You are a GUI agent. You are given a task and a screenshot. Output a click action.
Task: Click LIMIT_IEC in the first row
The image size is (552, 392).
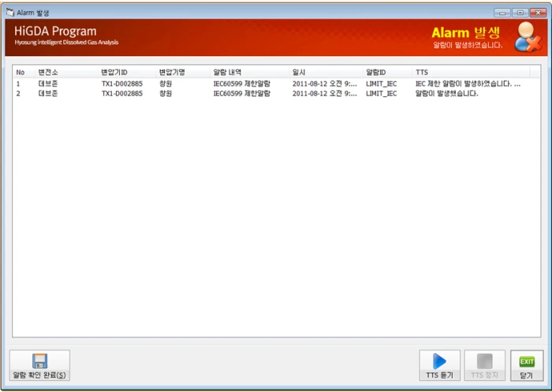pos(381,84)
